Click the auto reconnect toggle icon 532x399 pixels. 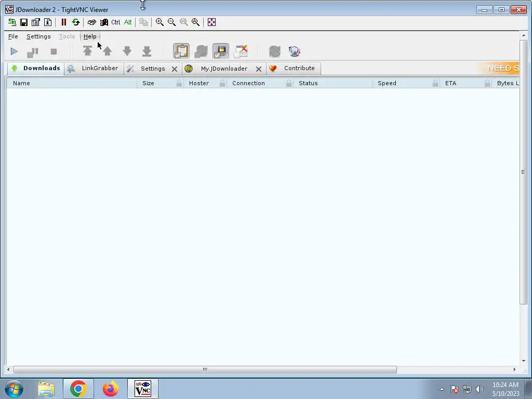[201, 51]
